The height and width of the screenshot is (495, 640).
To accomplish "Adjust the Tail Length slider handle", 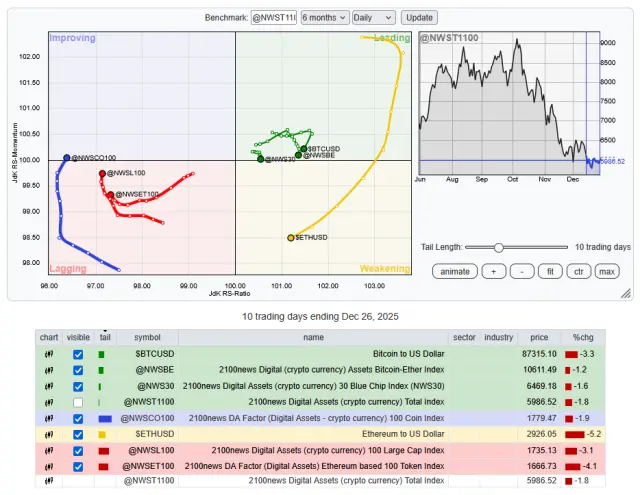I will click(498, 247).
